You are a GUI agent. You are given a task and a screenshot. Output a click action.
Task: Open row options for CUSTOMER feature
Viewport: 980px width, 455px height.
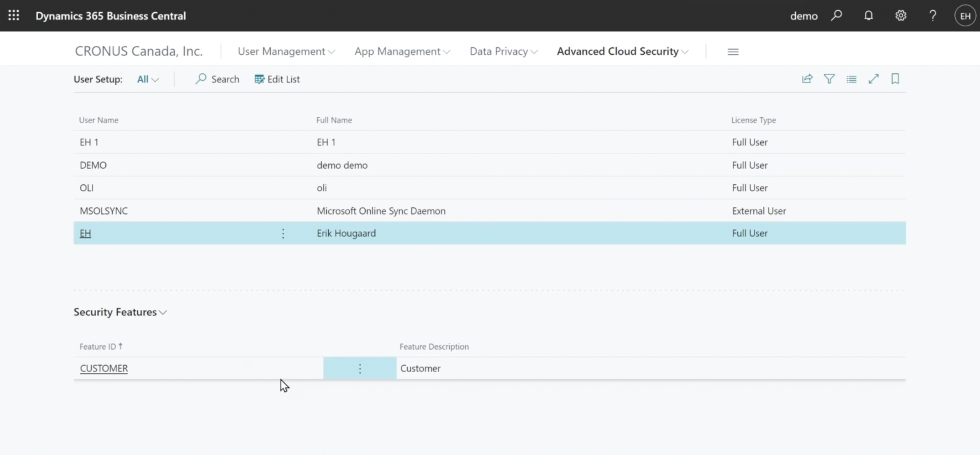tap(360, 368)
